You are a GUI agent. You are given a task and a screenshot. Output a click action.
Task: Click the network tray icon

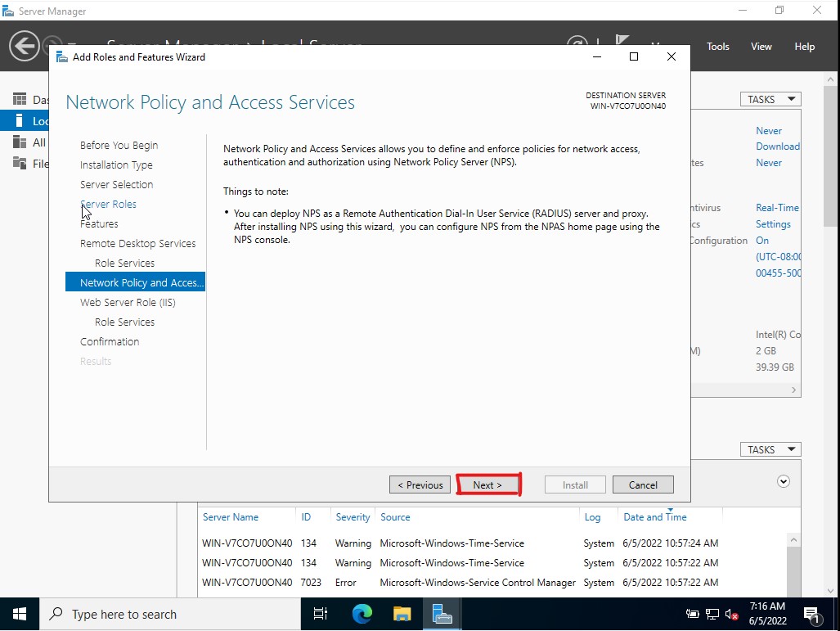[712, 615]
